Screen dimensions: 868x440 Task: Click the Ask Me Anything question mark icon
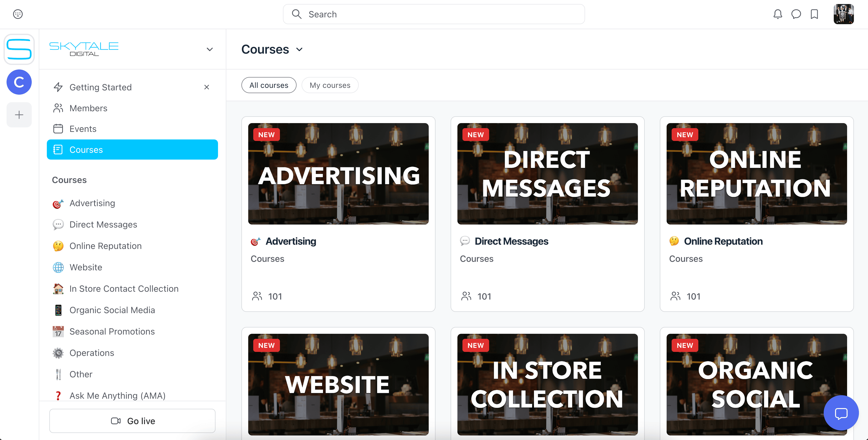point(58,395)
